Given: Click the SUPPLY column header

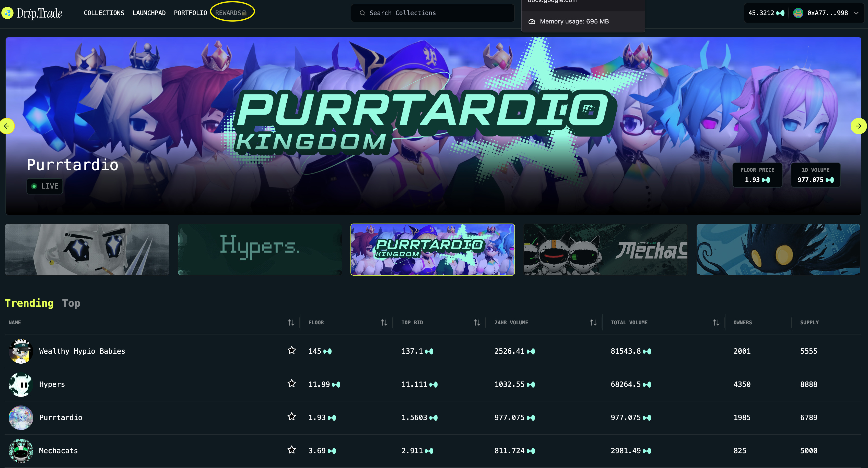Looking at the screenshot, I should 809,323.
